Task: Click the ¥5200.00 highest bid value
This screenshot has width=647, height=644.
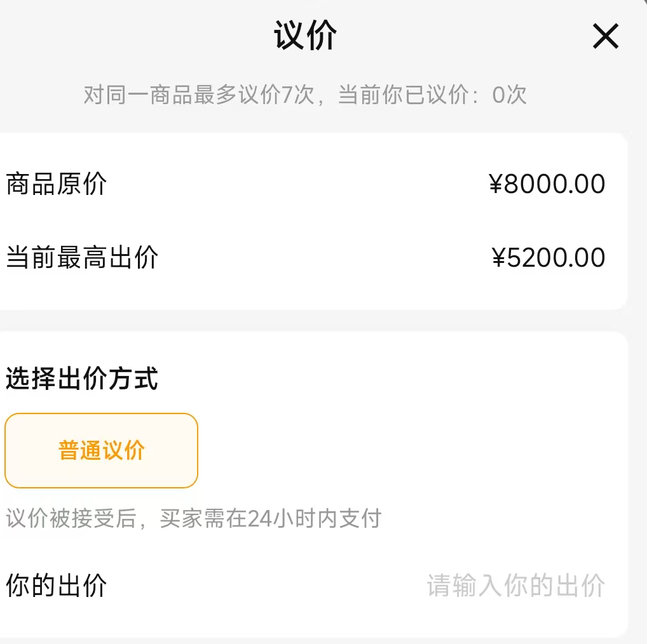Action: 548,258
